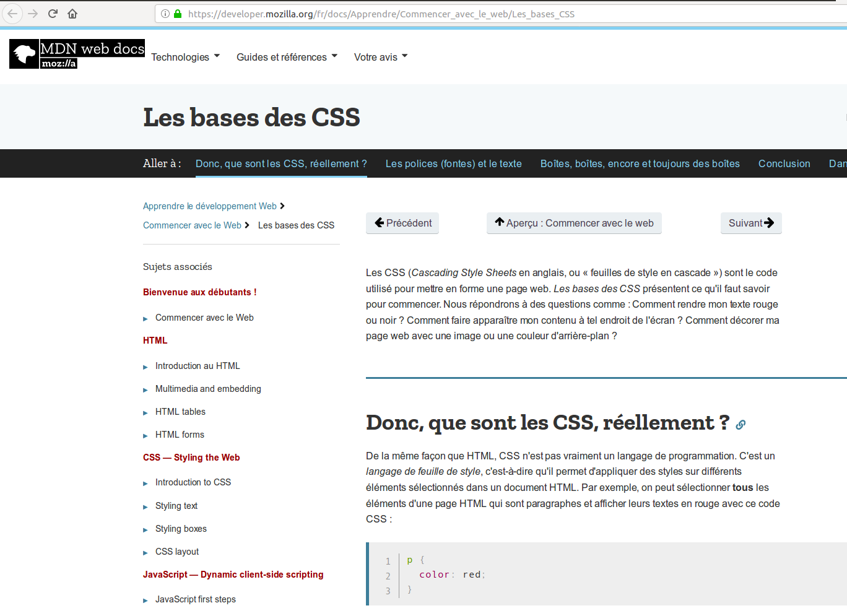Click the browser forward arrow icon

(33, 14)
